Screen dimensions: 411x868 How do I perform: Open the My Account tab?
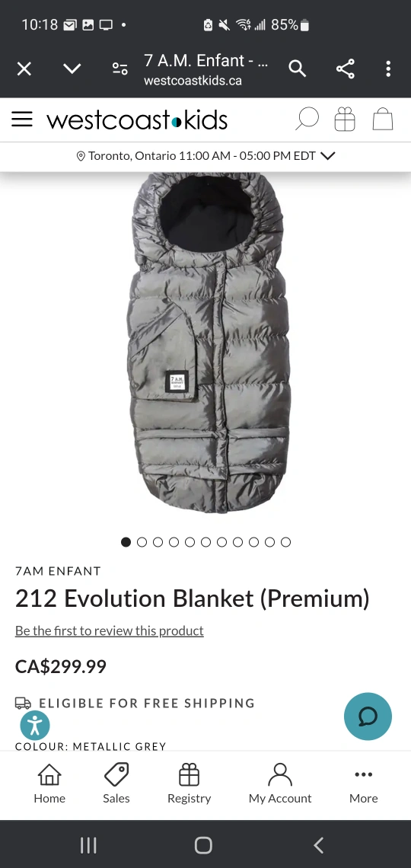(280, 783)
